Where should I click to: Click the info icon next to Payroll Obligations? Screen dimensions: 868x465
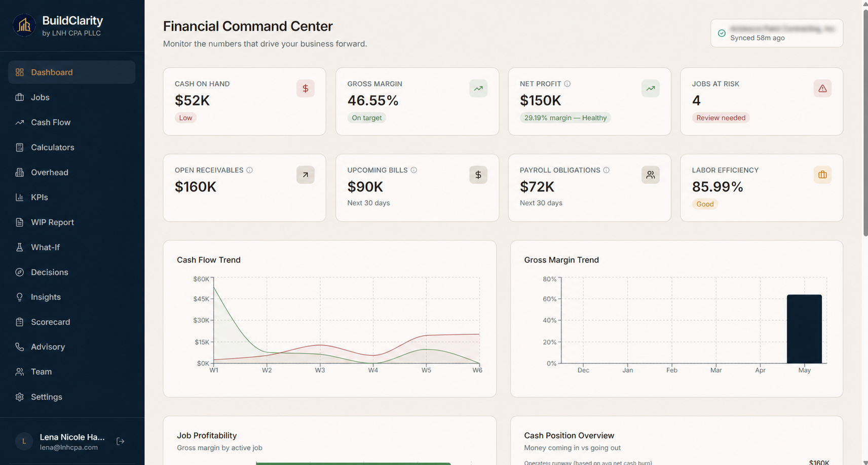pyautogui.click(x=607, y=170)
